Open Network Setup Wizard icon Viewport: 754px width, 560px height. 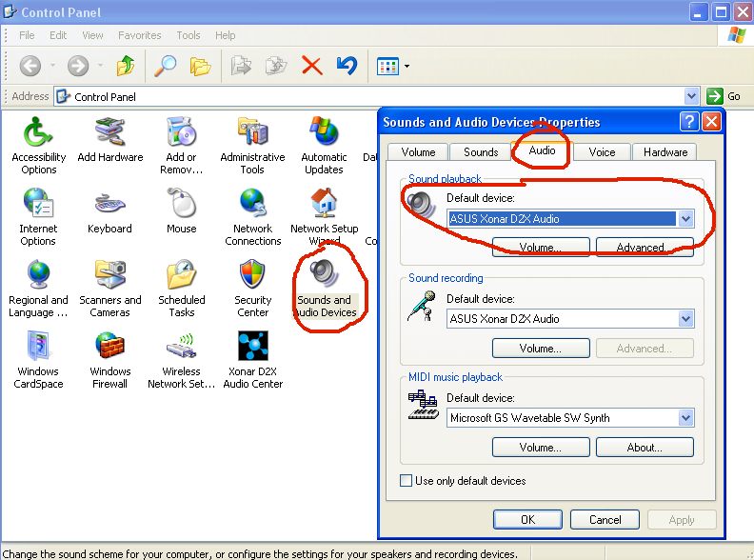(x=324, y=217)
